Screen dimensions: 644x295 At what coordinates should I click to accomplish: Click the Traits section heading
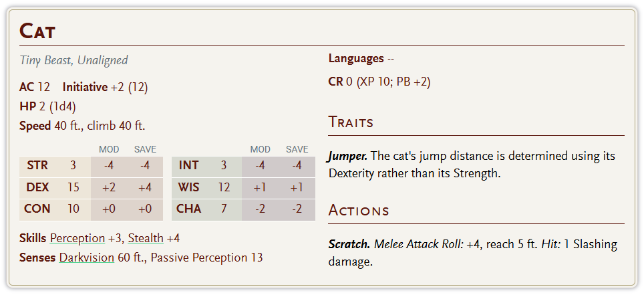pos(351,122)
